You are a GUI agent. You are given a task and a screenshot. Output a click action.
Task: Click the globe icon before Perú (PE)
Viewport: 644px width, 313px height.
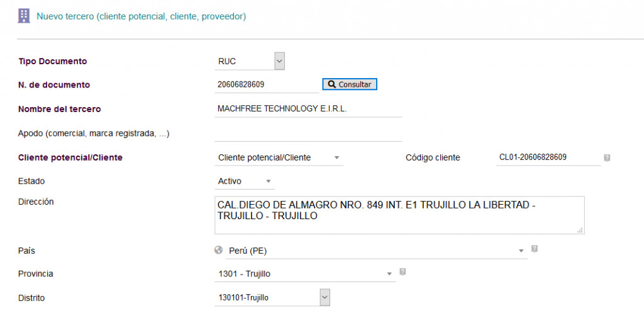click(x=218, y=250)
